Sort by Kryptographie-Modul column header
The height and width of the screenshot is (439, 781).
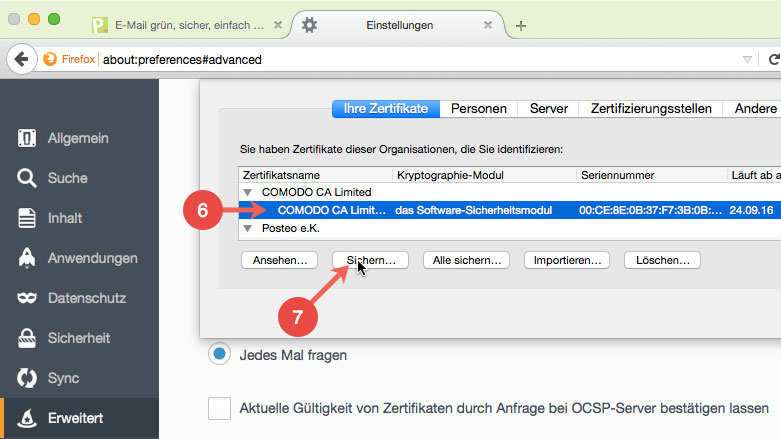(485, 175)
